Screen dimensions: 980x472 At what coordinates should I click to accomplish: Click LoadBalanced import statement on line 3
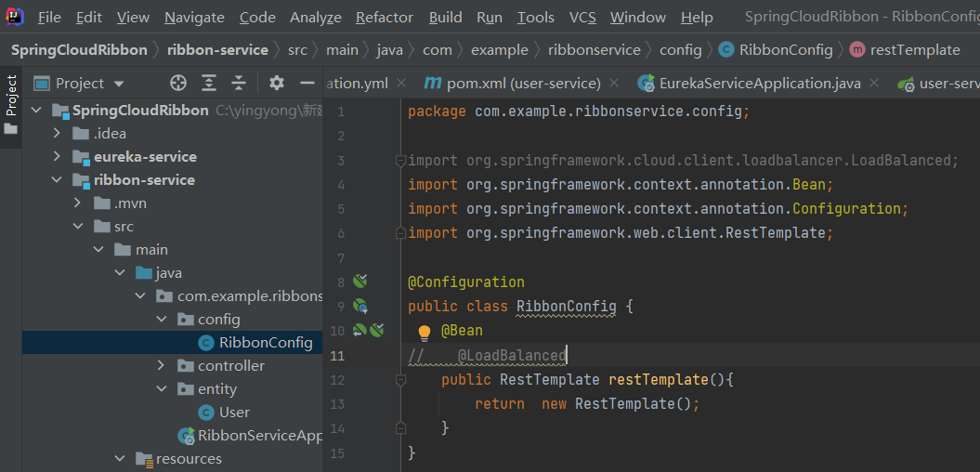tap(683, 162)
